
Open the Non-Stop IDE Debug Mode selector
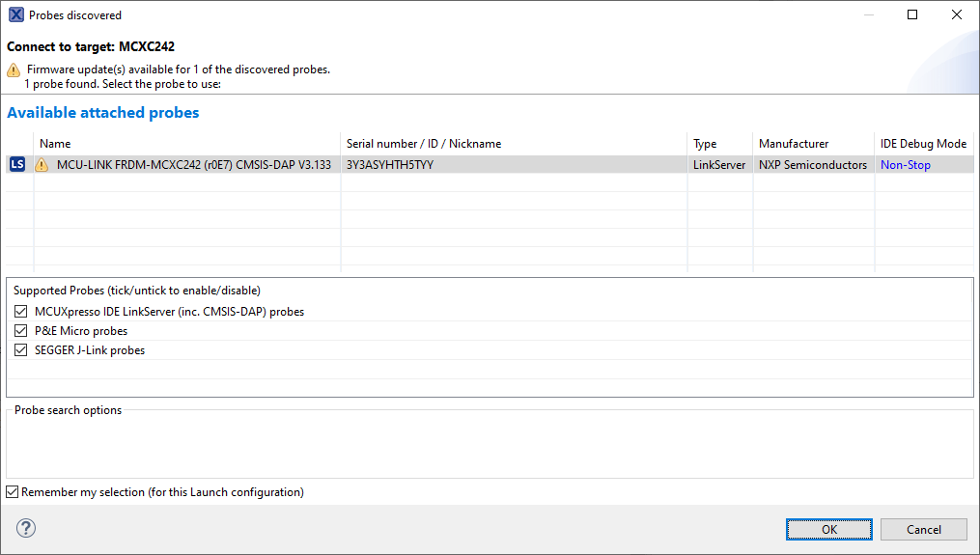click(905, 165)
